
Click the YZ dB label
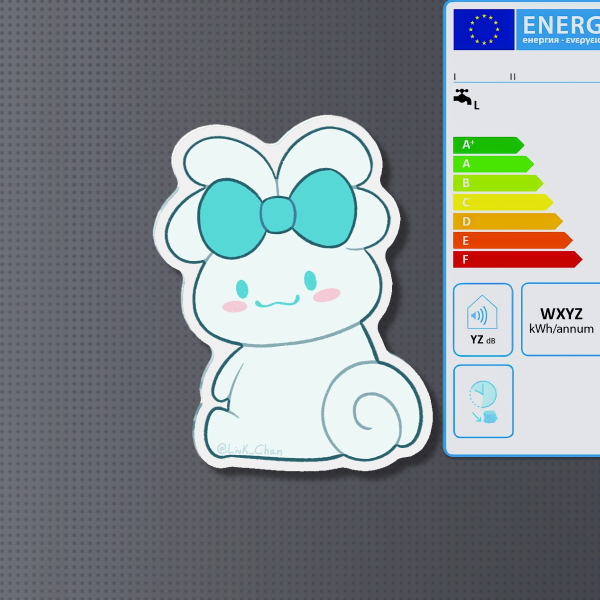[483, 340]
